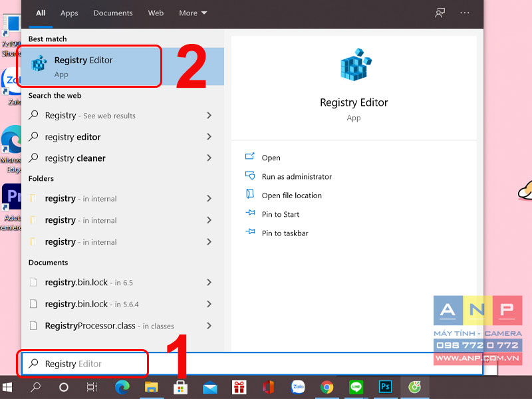Open Coc Coc browser from taskbar
Screen dimensions: 532x399
point(414,387)
